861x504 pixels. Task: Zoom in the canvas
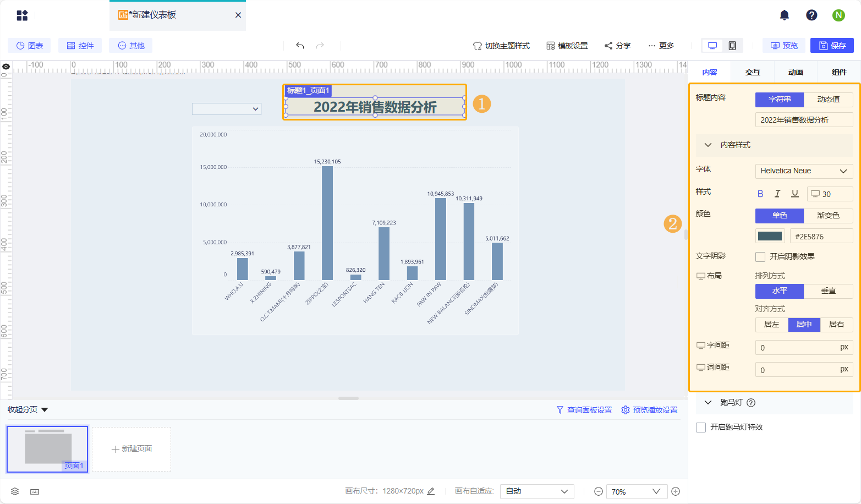point(676,491)
